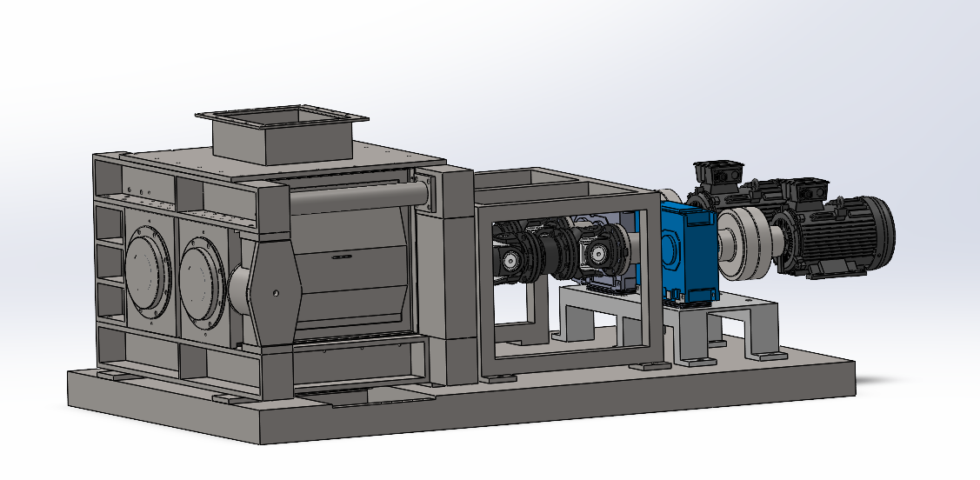Select the left circular bearing cover
980x480 pixels.
point(148,272)
